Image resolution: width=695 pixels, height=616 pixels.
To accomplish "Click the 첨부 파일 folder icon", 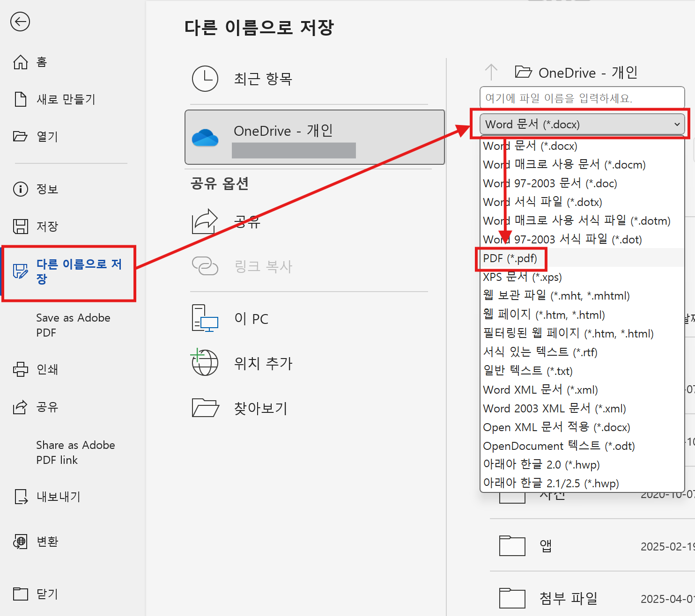I will click(x=512, y=598).
